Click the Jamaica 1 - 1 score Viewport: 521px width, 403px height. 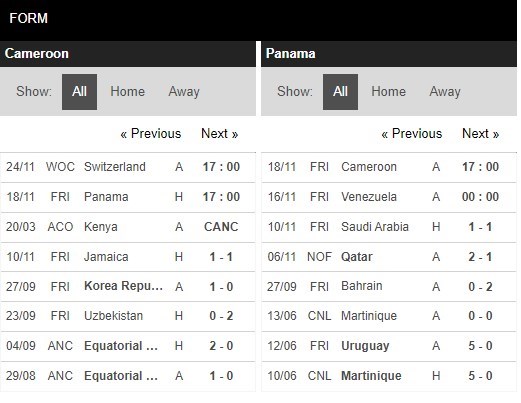click(x=221, y=257)
